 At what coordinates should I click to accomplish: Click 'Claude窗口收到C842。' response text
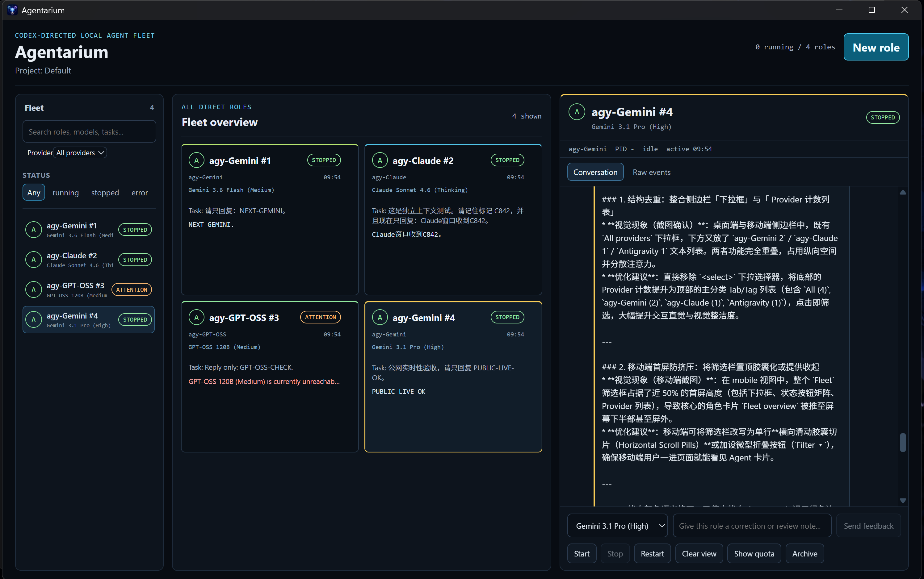pyautogui.click(x=408, y=234)
